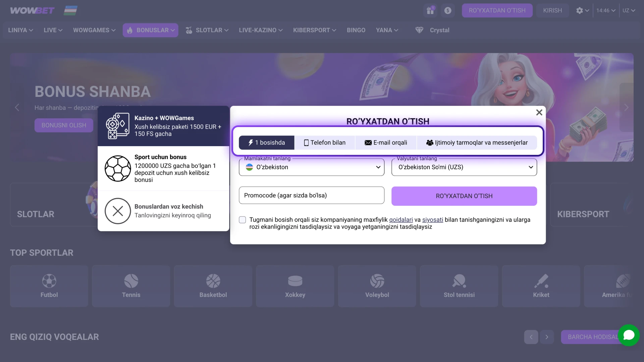Open the qoidalari rules link
The image size is (644, 362).
pos(401,220)
